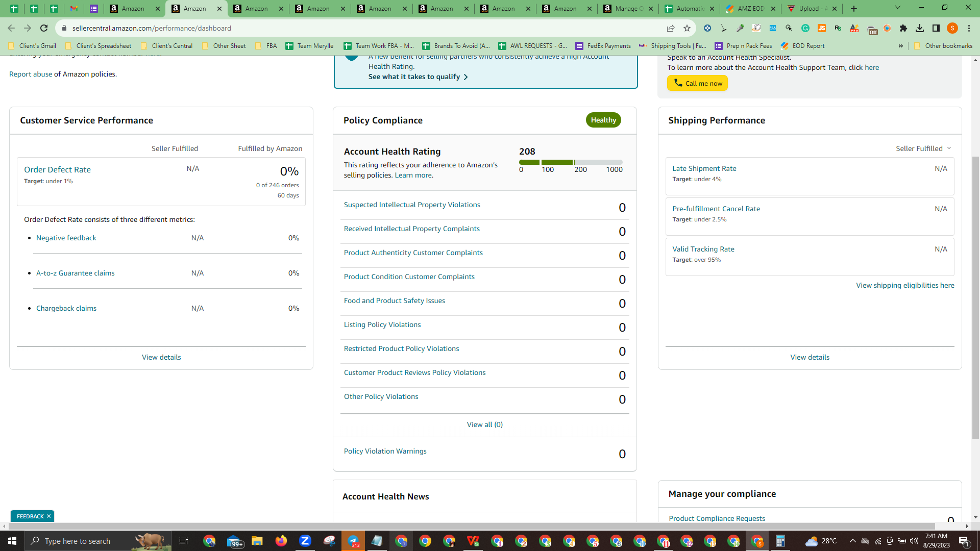Open the Negative feedback link
980x551 pixels.
[x=66, y=238]
